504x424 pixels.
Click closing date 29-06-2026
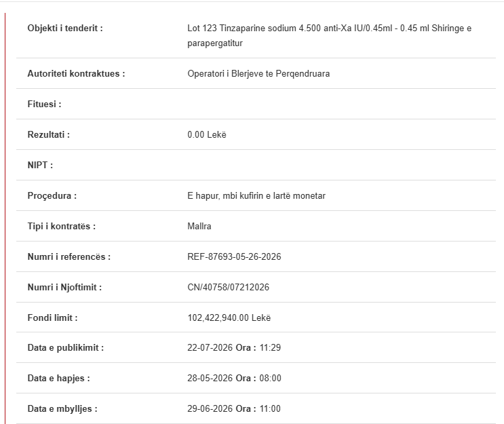click(x=210, y=409)
